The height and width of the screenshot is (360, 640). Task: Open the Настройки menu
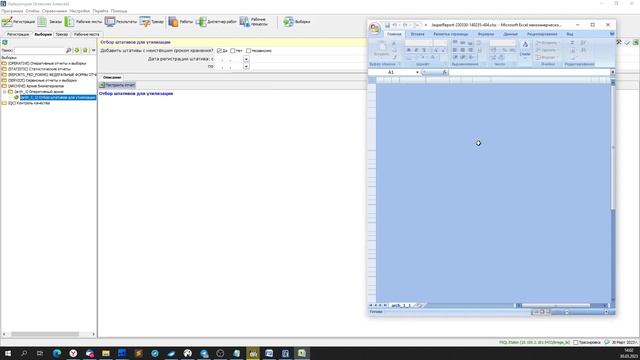click(79, 11)
